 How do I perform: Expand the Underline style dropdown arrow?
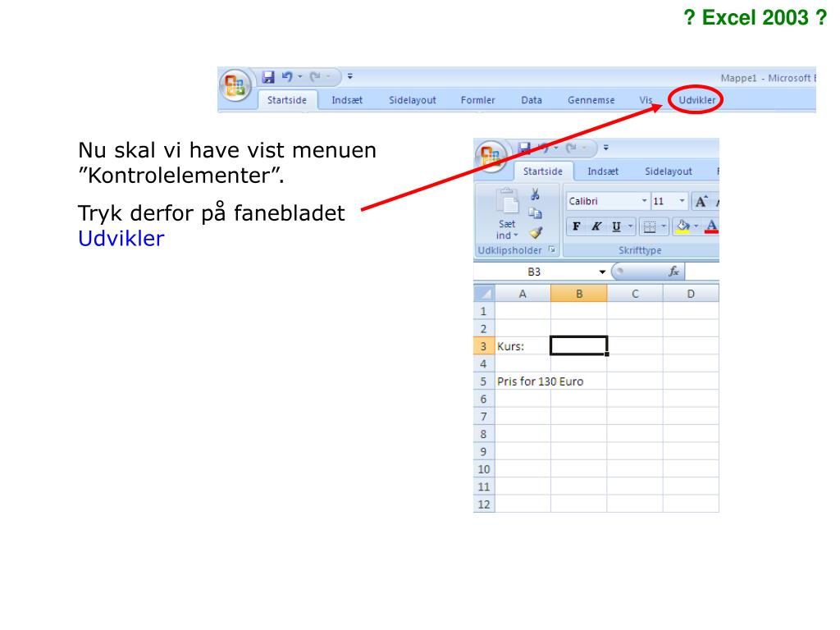click(631, 226)
